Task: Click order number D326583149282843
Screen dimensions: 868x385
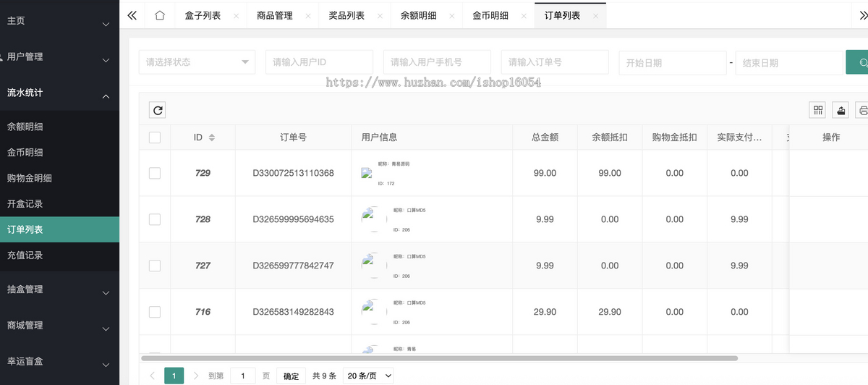Action: [293, 312]
